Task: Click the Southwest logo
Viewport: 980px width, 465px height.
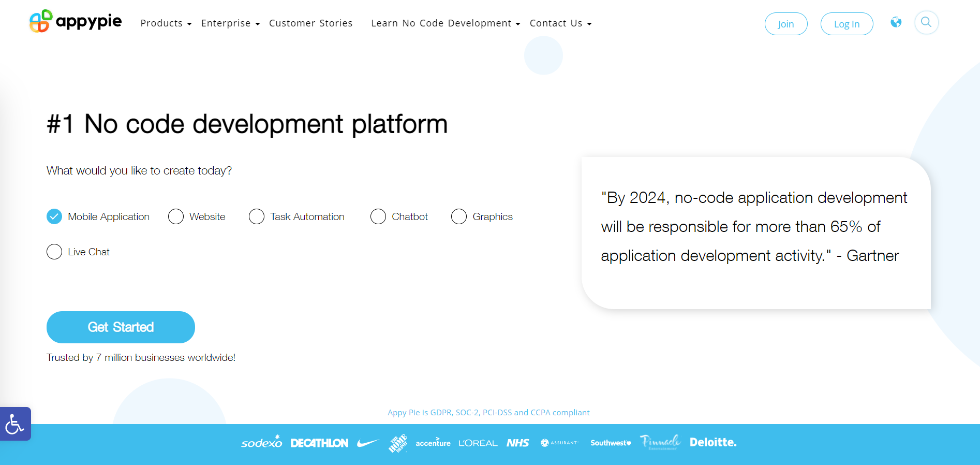Action: [x=611, y=443]
